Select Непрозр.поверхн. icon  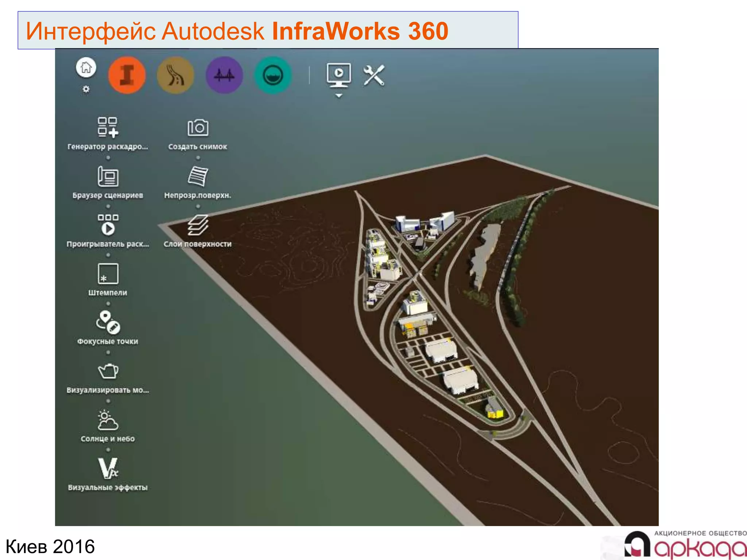[198, 176]
